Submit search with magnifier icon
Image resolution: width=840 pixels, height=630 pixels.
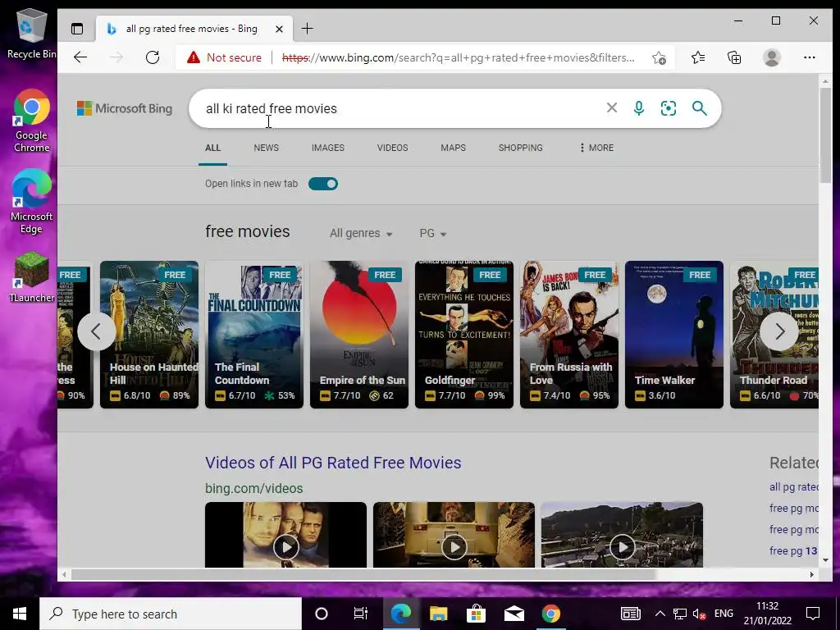pyautogui.click(x=699, y=108)
